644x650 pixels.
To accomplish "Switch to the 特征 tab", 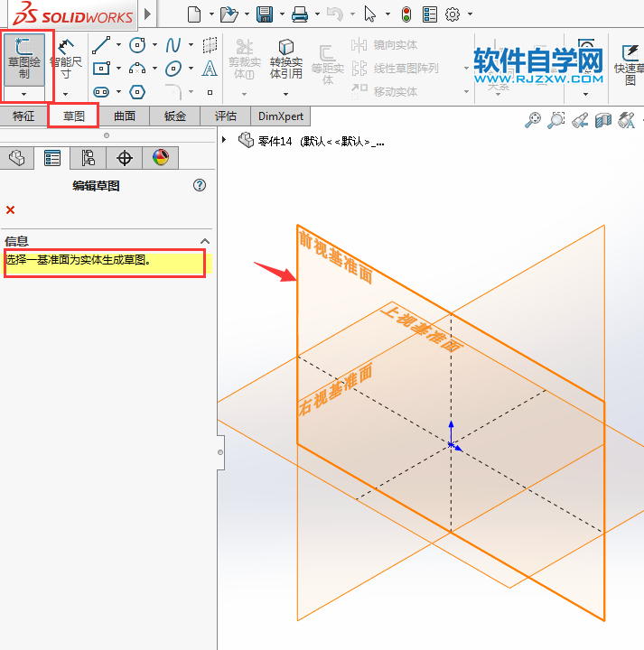I will (x=23, y=116).
